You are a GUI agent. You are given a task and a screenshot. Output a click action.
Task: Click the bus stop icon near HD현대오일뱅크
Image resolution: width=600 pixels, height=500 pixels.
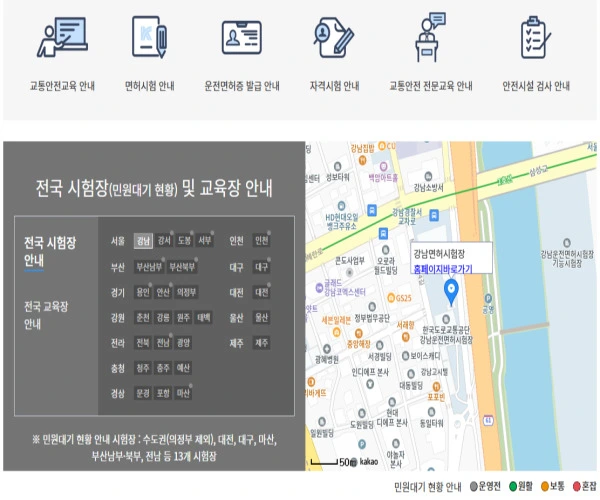[372, 210]
